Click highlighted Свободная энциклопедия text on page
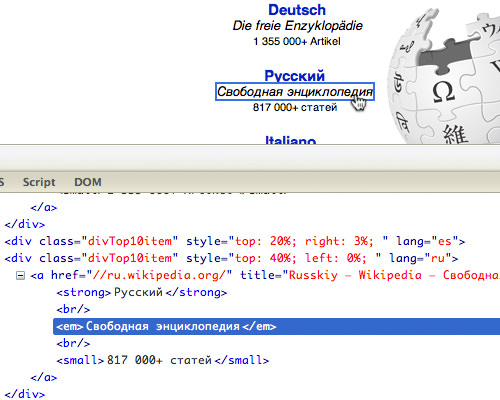This screenshot has height=400, width=500. click(x=295, y=92)
